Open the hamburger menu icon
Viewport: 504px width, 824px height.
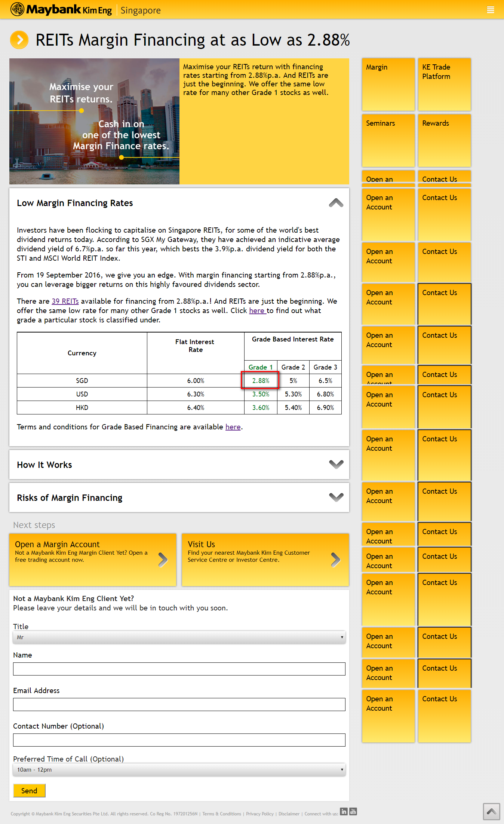click(x=490, y=10)
